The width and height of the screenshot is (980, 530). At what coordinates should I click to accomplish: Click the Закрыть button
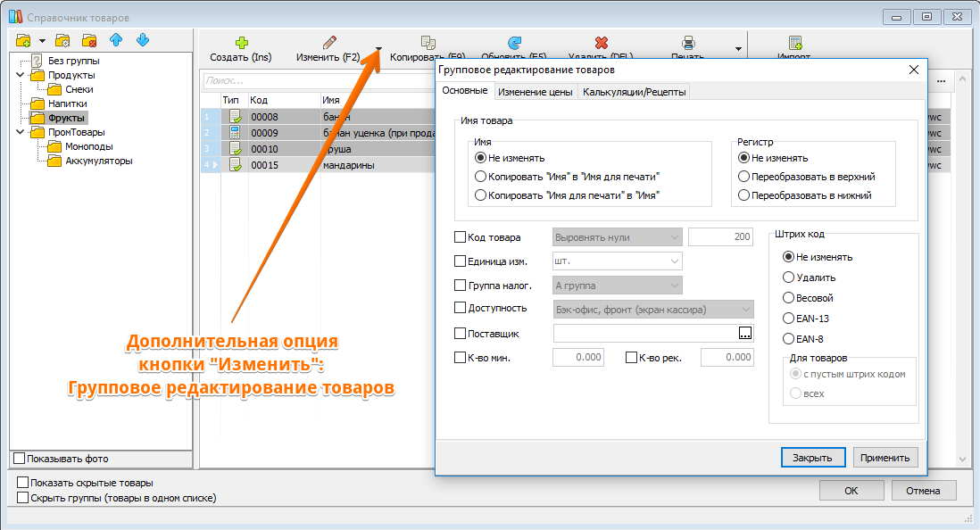point(812,458)
